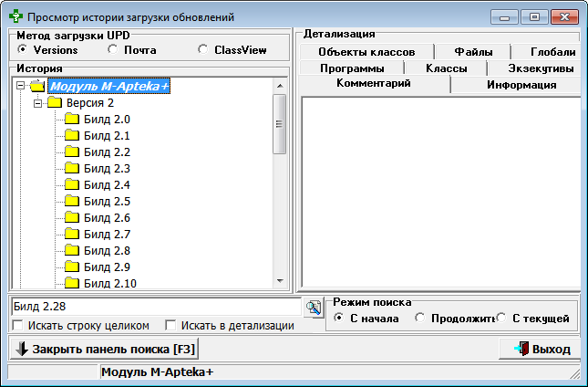Viewport: 588px width, 387px height.
Task: Click the Версия 2 folder icon
Action: click(55, 103)
